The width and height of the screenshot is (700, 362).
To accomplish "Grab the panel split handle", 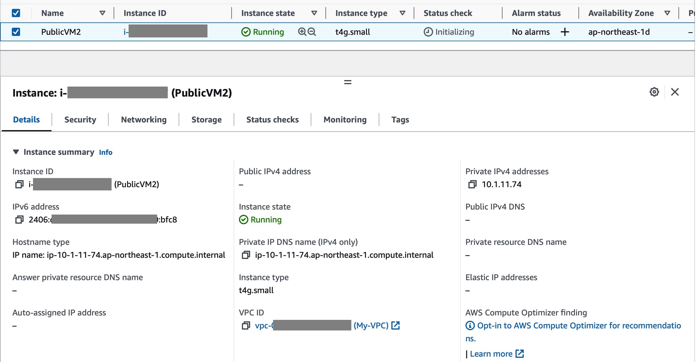I will pyautogui.click(x=348, y=82).
